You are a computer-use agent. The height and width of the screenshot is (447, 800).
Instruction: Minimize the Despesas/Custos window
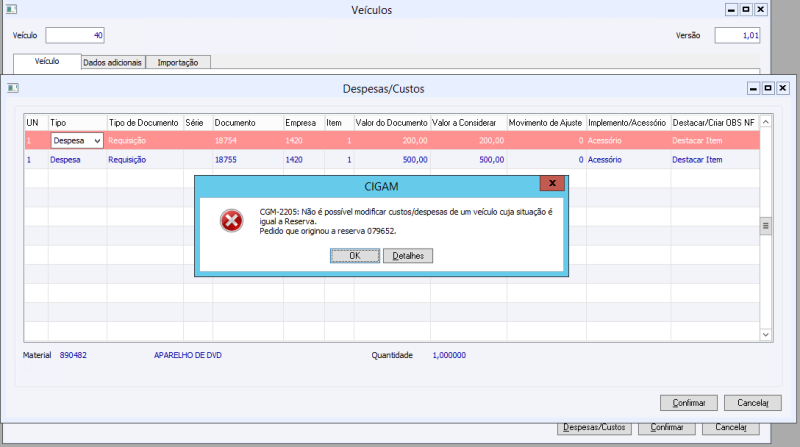tap(753, 88)
